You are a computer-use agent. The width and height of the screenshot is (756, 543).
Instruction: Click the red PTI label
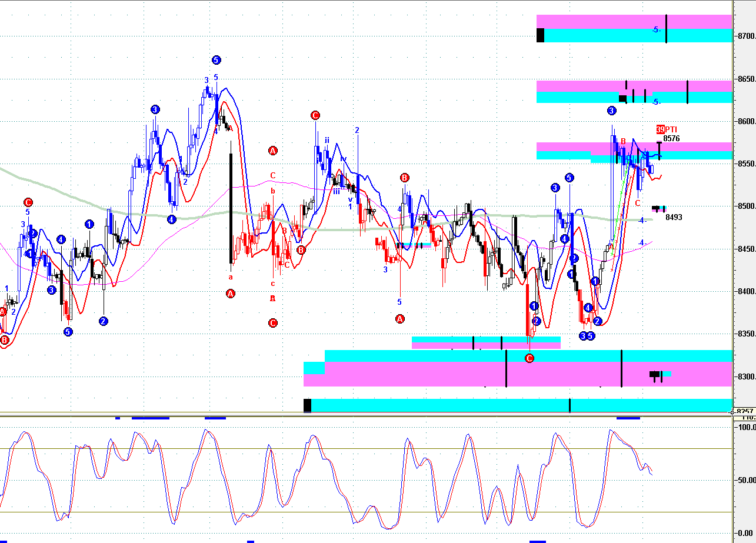(x=671, y=129)
